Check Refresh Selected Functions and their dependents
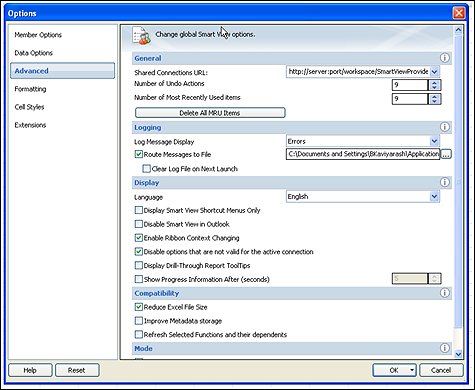The image size is (475, 390). pyautogui.click(x=139, y=334)
